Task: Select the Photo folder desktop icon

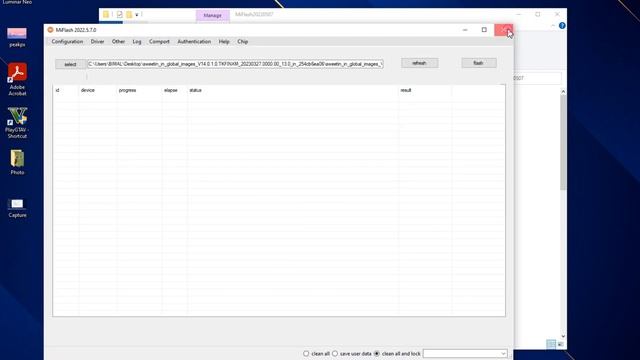Action: click(17, 162)
